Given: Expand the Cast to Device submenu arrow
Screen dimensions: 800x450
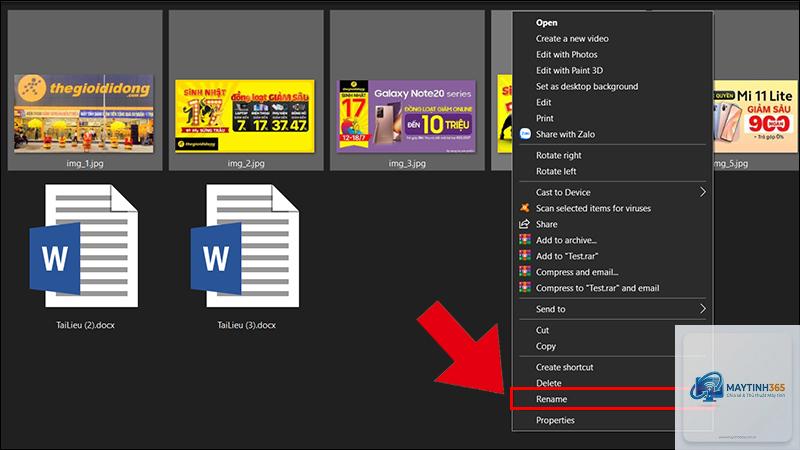Looking at the screenshot, I should pos(703,192).
